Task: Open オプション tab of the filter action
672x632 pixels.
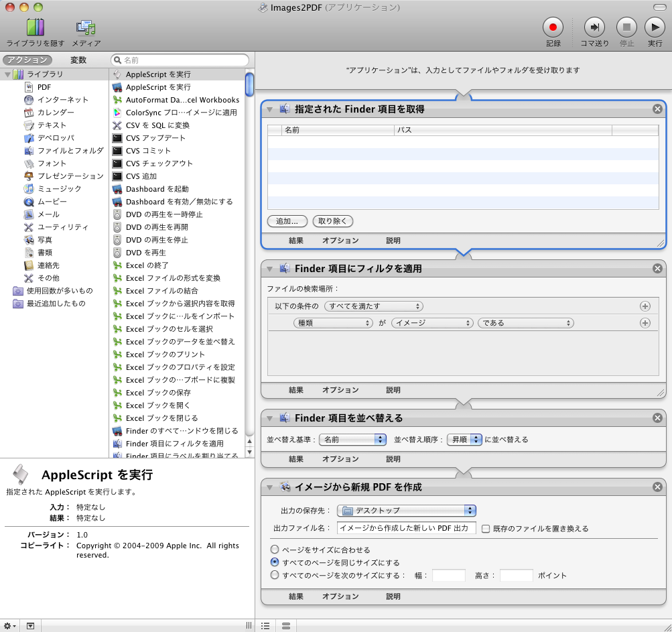Action: (x=340, y=390)
